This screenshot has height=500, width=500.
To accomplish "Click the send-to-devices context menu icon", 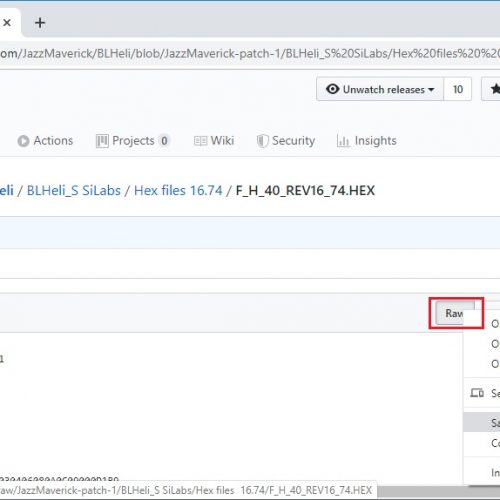I will 477,393.
